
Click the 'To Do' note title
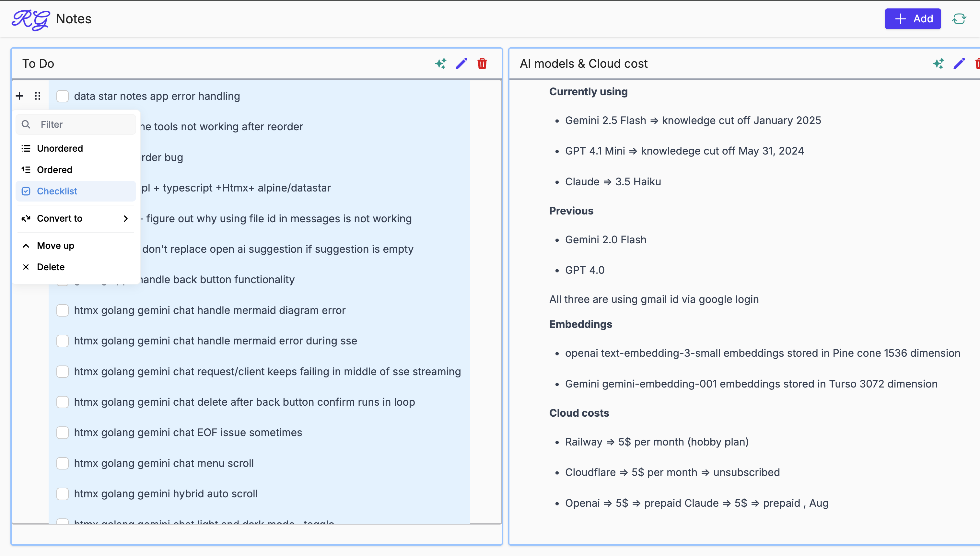(x=38, y=64)
